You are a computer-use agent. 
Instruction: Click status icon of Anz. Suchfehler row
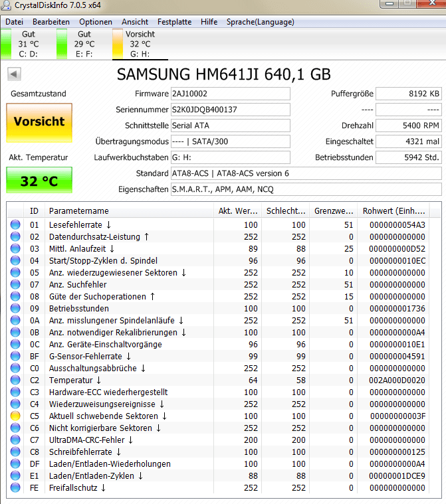[x=15, y=284]
